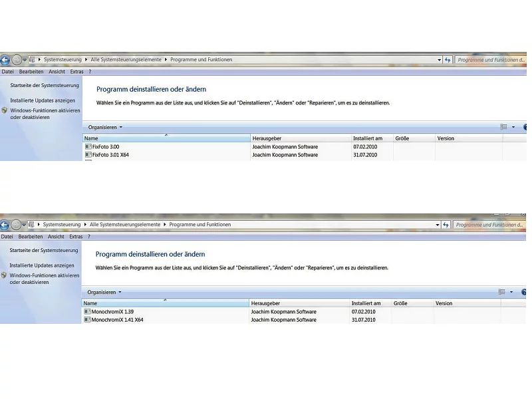Click Windows-Funktionen aktivieren oder deaktivieren in the upper window
The height and width of the screenshot is (399, 532).
point(45,114)
